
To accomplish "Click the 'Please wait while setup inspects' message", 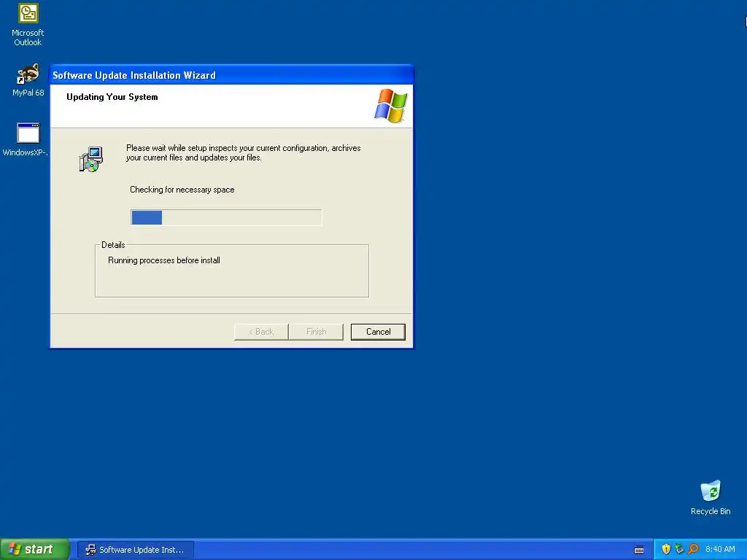I will tap(244, 153).
